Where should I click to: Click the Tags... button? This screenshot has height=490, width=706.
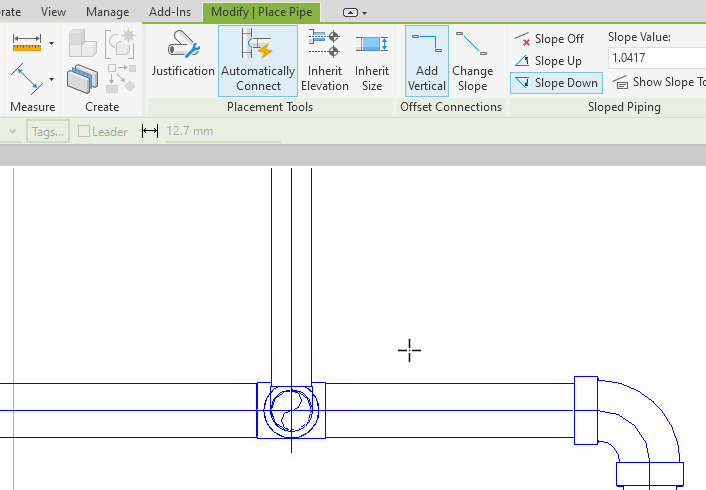point(48,132)
